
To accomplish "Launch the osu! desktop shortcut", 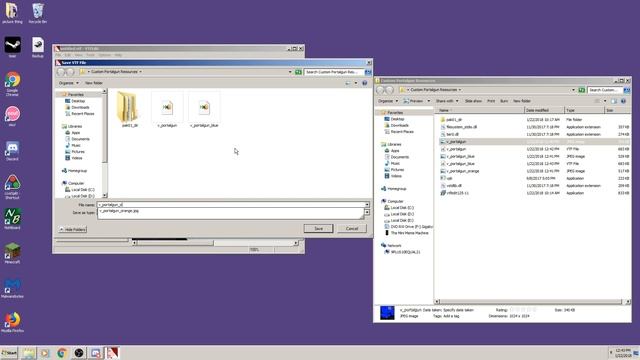I will coord(12,116).
